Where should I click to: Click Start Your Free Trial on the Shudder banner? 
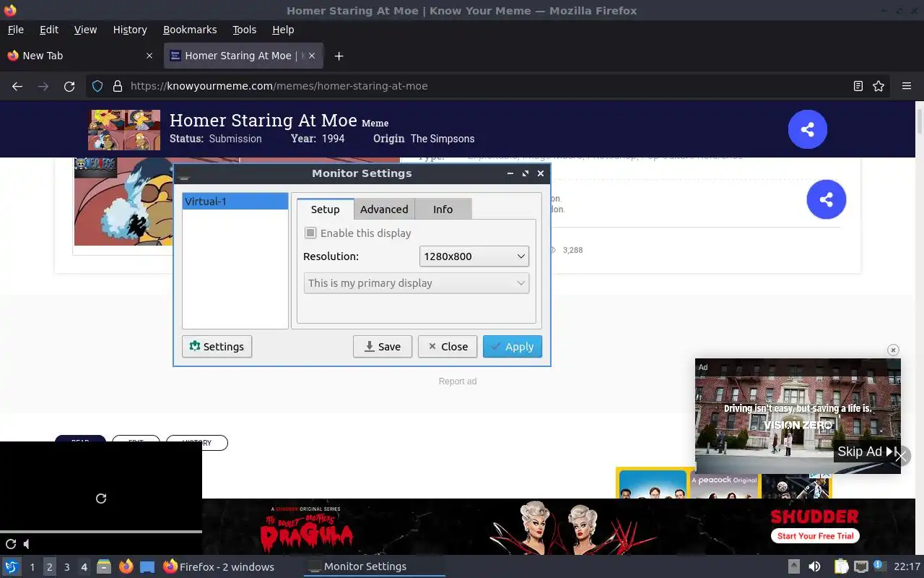[816, 536]
